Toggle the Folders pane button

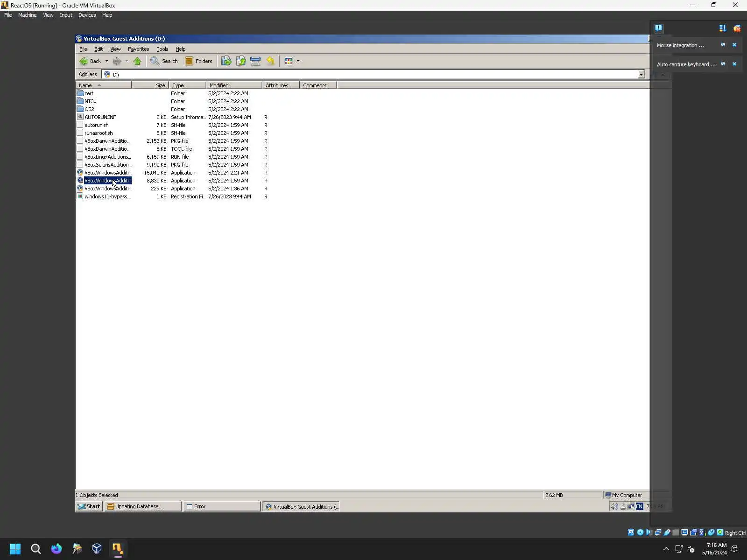[x=198, y=61]
